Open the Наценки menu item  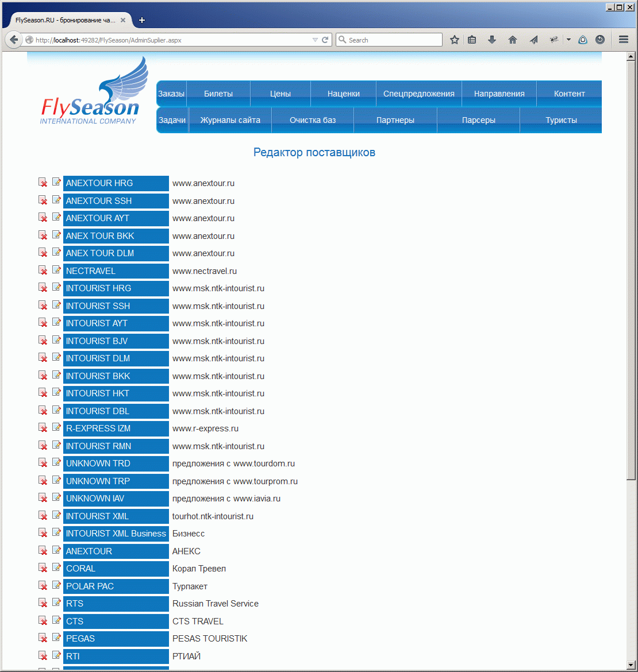click(x=344, y=94)
